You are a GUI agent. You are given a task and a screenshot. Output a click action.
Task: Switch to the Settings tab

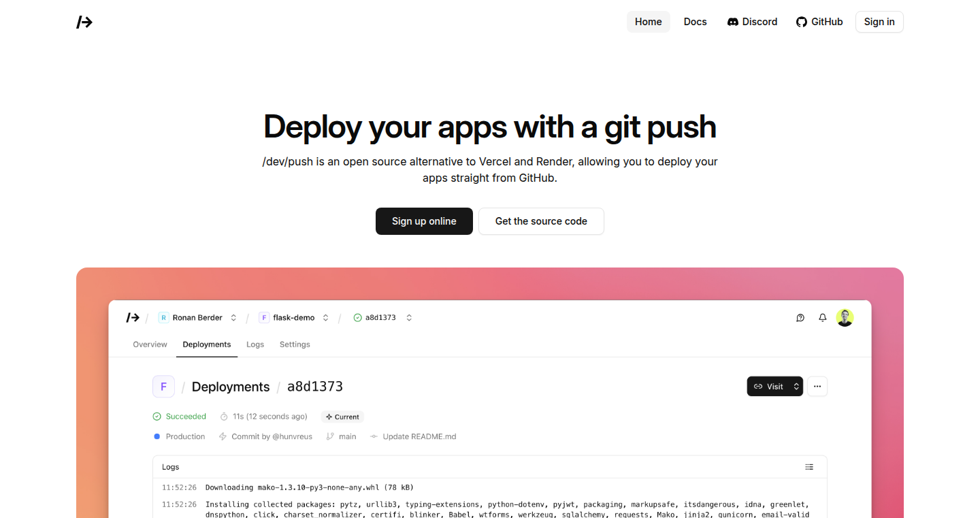pyautogui.click(x=295, y=344)
